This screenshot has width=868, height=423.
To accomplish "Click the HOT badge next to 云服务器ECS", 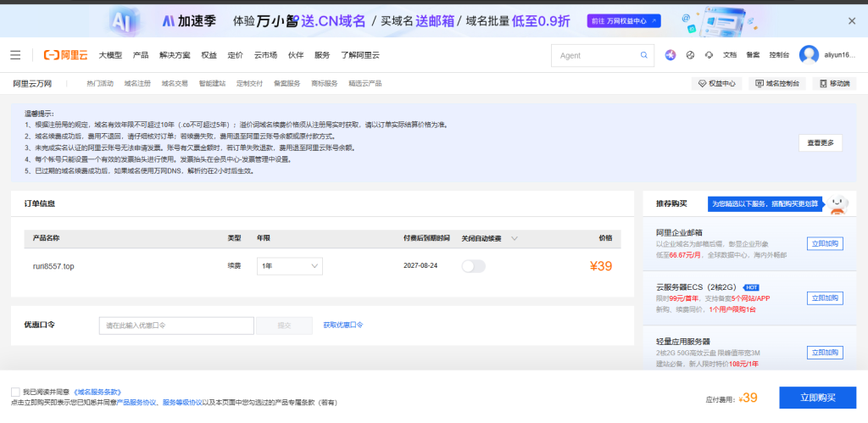I will (x=751, y=287).
